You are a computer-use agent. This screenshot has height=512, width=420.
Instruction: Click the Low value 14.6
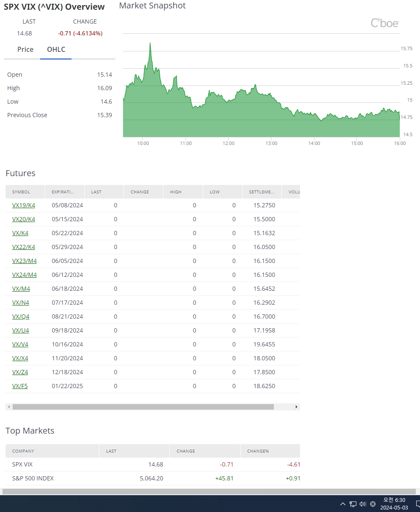106,102
